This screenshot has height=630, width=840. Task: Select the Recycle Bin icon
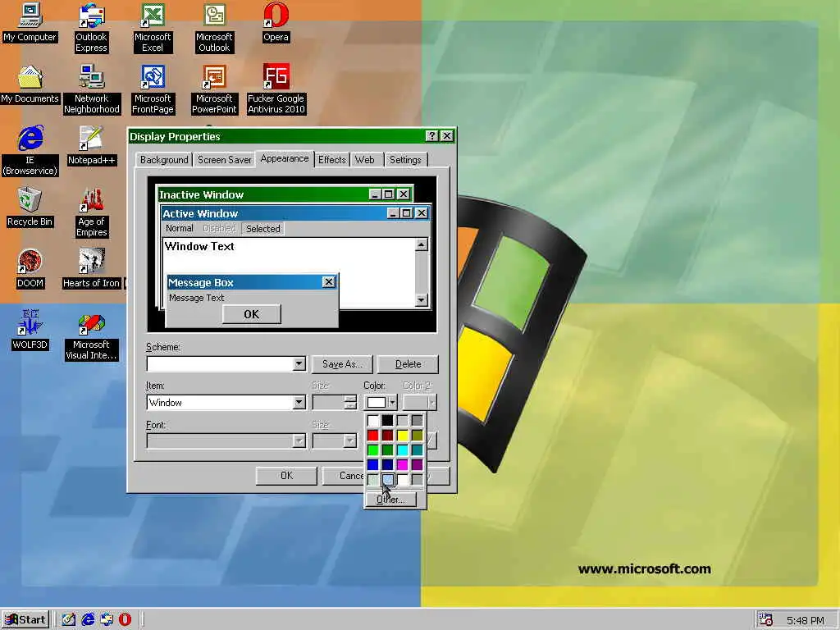pyautogui.click(x=30, y=208)
